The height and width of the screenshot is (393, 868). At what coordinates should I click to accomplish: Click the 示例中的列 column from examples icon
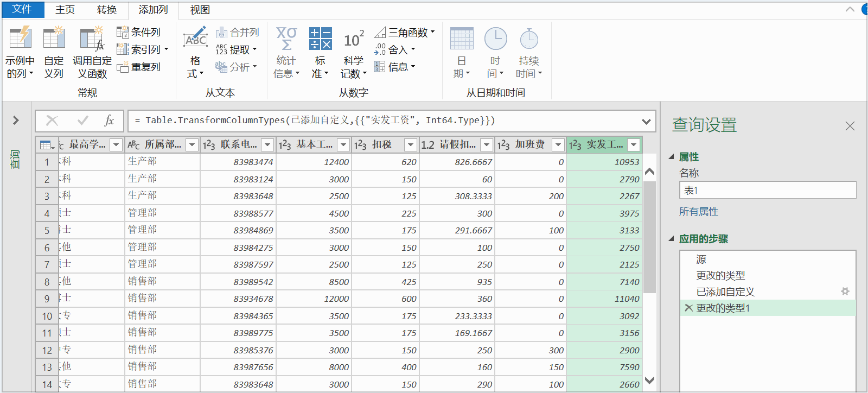21,38
